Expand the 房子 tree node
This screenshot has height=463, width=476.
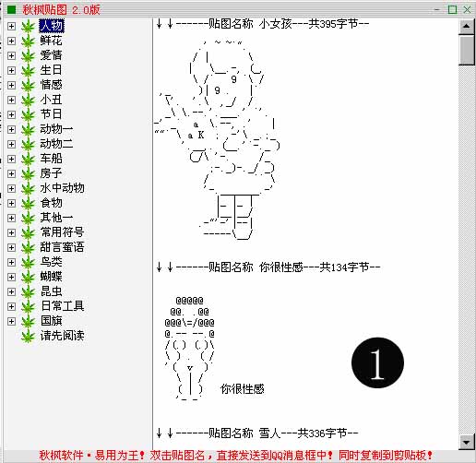pyautogui.click(x=11, y=173)
